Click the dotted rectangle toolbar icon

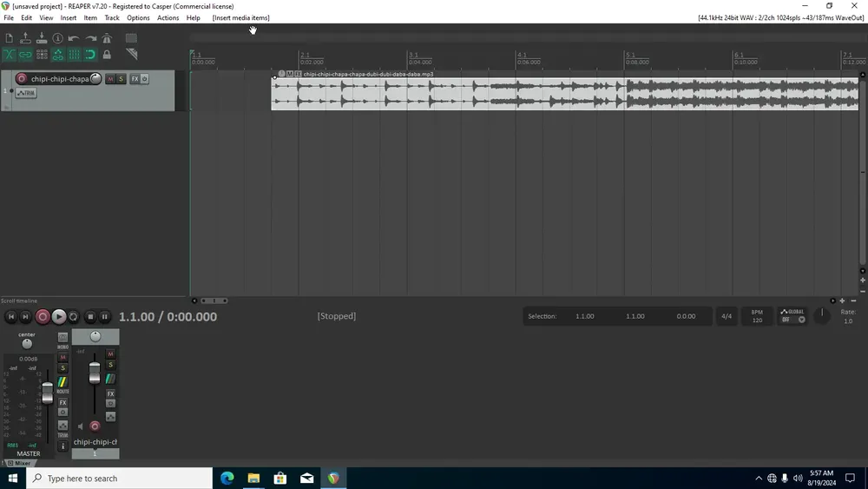click(131, 38)
